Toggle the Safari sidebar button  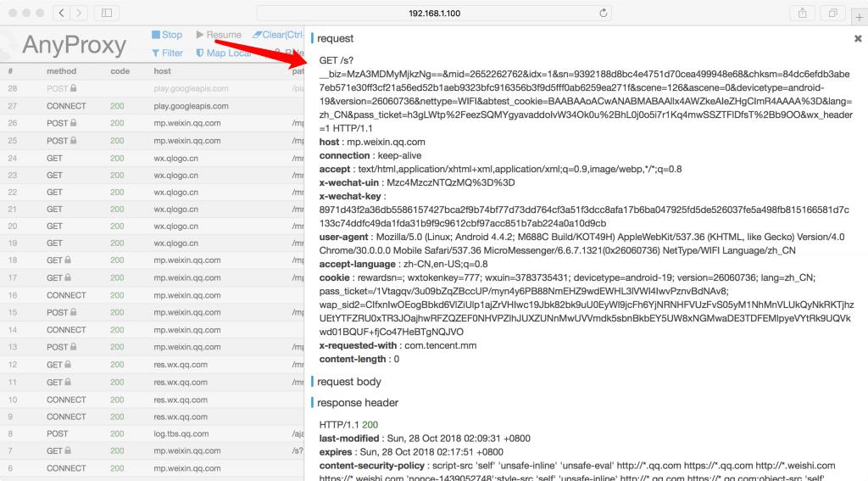coord(107,13)
